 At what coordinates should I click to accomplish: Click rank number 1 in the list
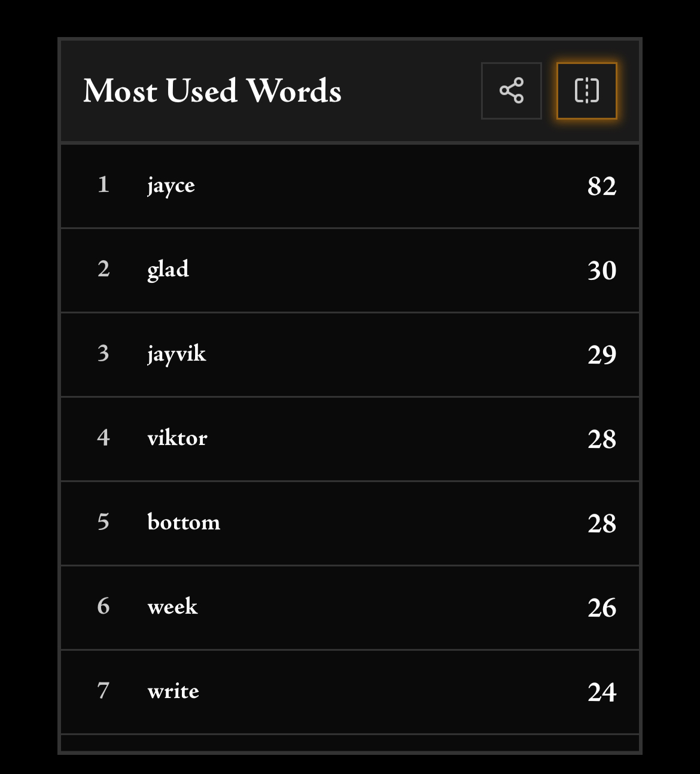104,185
